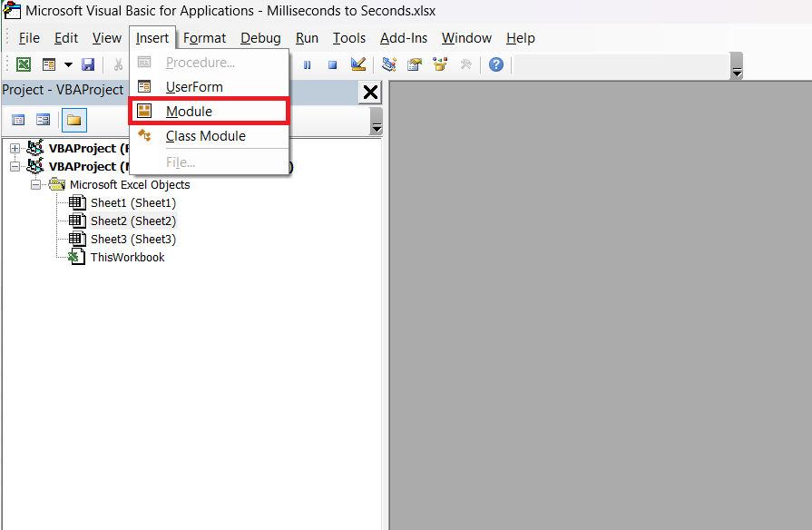Click the Cut scissors icon
Viewport: 812px width, 530px height.
(x=118, y=64)
